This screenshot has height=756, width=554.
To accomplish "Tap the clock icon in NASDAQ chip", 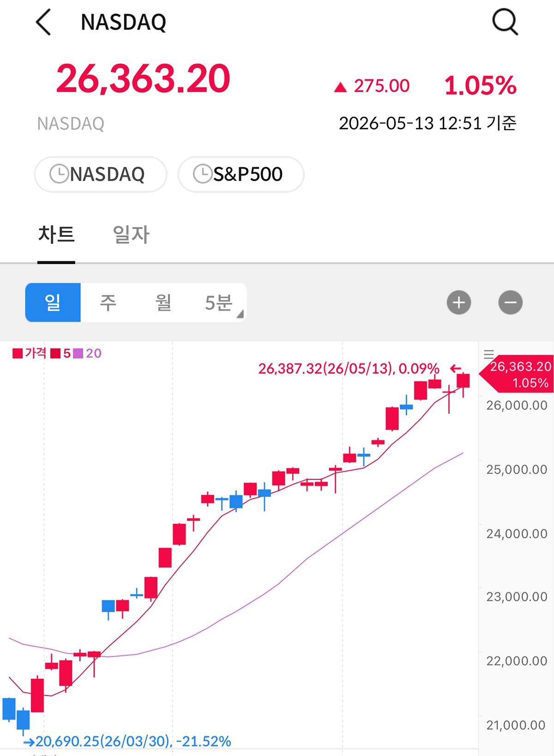I will point(59,174).
